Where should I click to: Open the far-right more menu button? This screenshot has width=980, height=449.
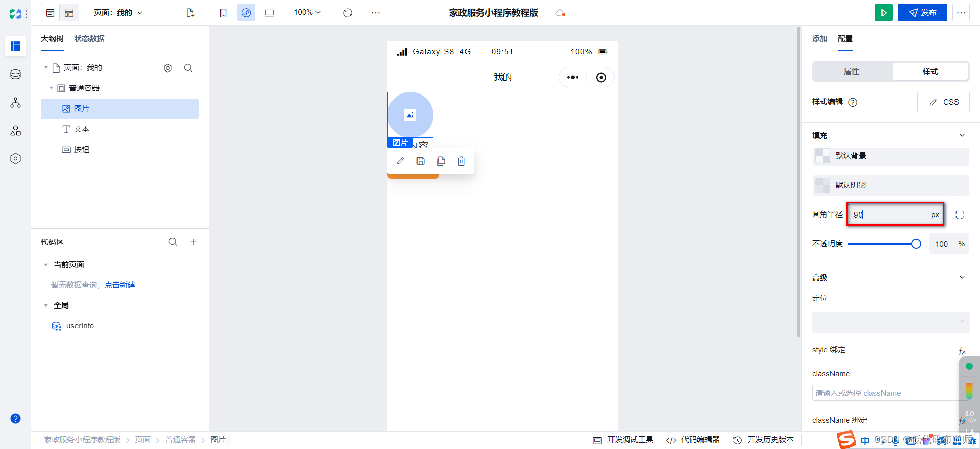961,13
